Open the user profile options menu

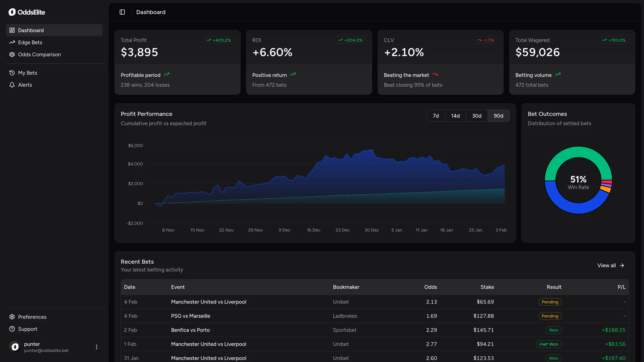pos(97,347)
